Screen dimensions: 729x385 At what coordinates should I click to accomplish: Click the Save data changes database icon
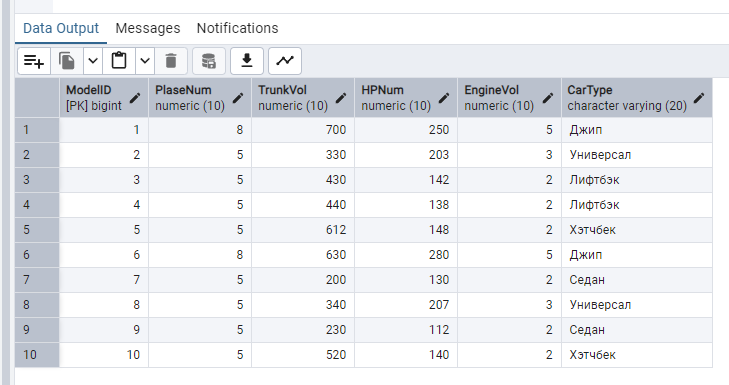coord(209,61)
